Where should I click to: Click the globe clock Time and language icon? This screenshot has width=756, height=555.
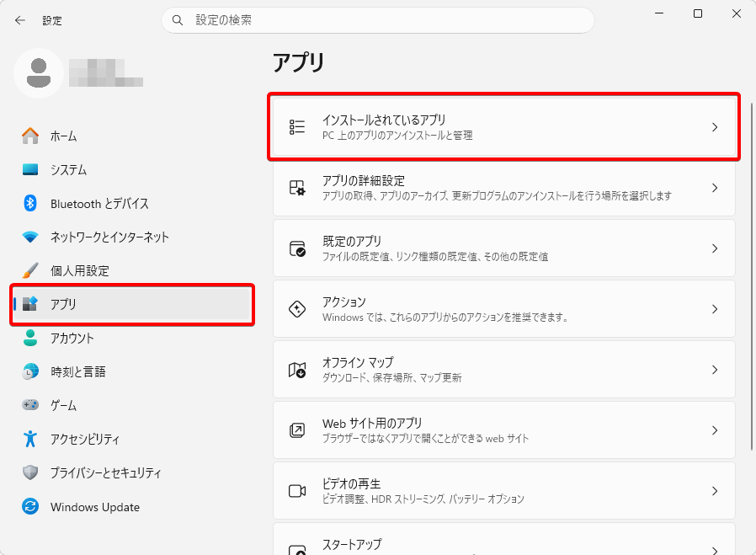tap(30, 371)
